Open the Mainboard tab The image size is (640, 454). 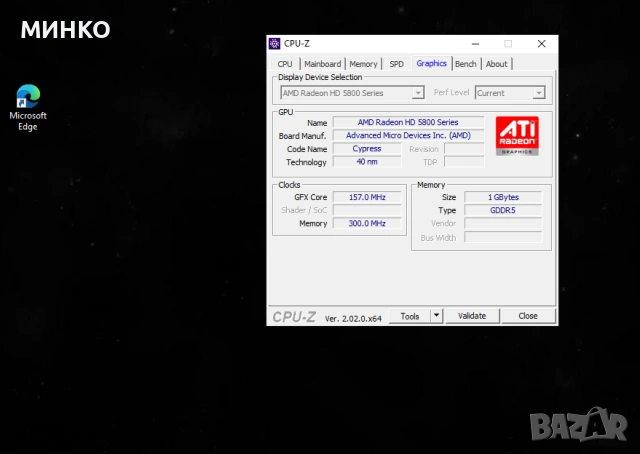(322, 64)
